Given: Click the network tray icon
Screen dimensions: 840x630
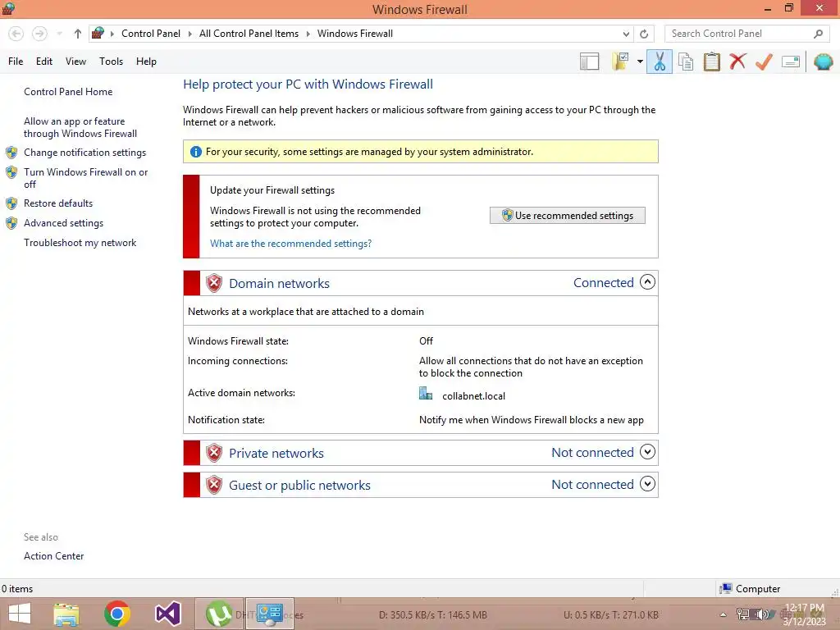Looking at the screenshot, I should pyautogui.click(x=743, y=614).
